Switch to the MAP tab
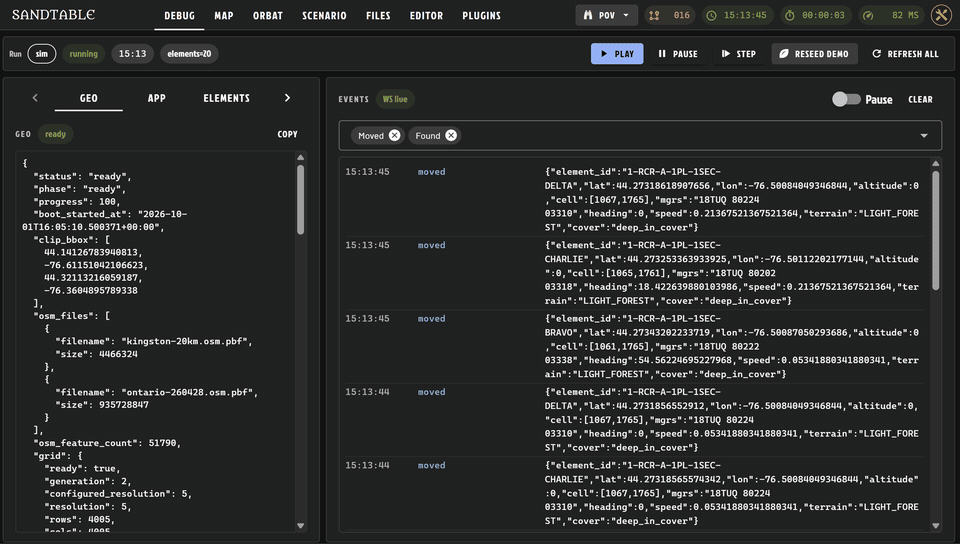Image resolution: width=960 pixels, height=544 pixels. (x=223, y=16)
